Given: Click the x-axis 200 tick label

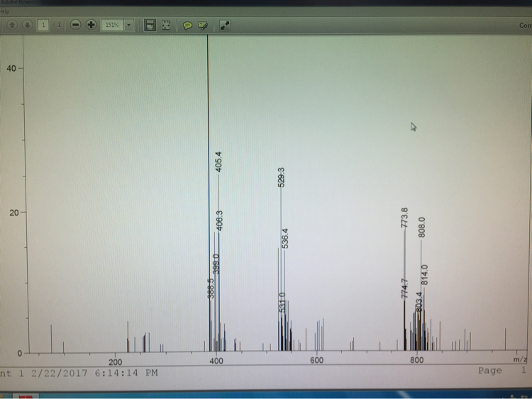Looking at the screenshot, I should (x=116, y=362).
